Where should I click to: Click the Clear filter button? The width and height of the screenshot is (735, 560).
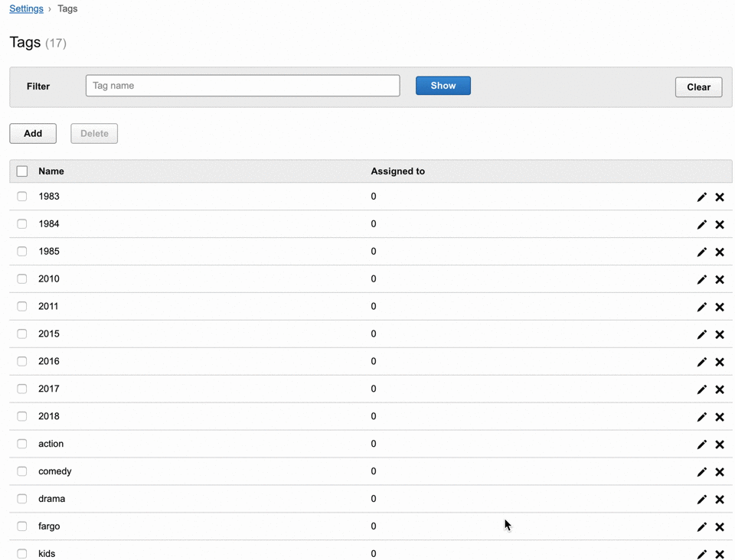pyautogui.click(x=698, y=87)
